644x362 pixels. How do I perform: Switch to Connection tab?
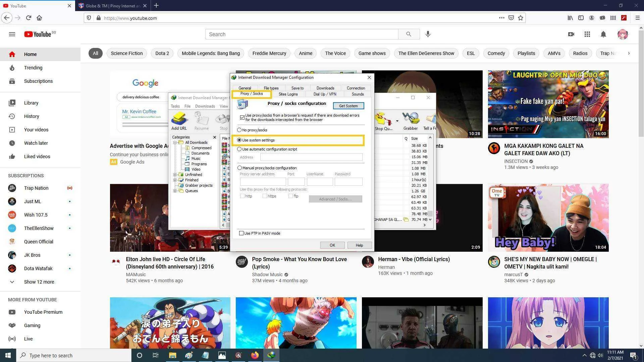click(356, 88)
